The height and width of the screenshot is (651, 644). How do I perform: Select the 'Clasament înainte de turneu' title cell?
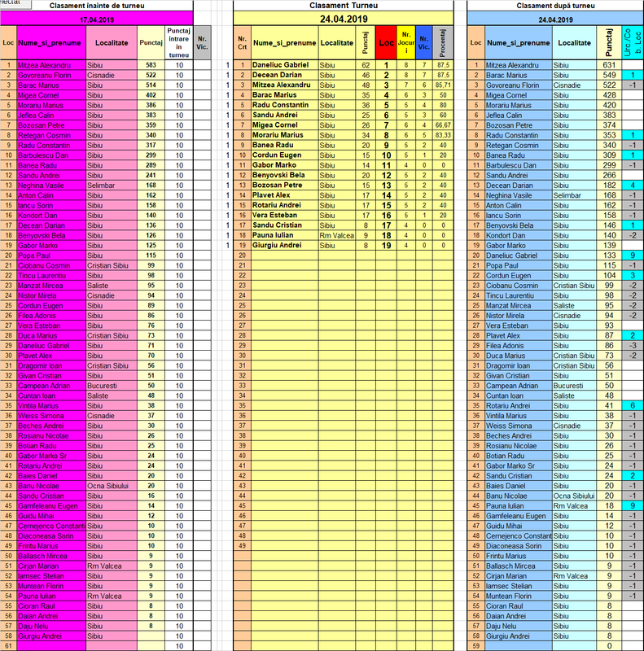point(97,6)
